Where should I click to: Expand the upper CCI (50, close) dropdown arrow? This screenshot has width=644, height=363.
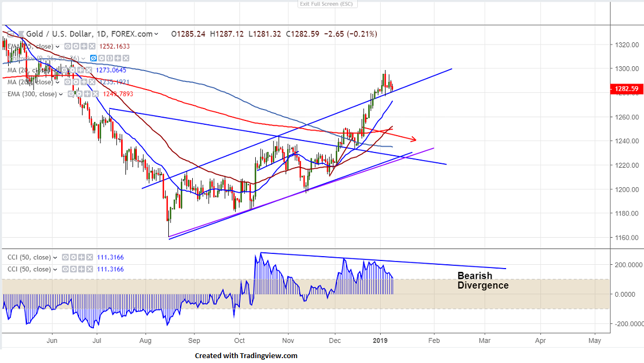[x=55, y=258]
